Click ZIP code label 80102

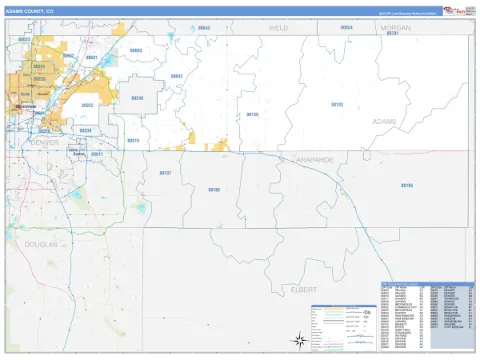pyautogui.click(x=214, y=190)
